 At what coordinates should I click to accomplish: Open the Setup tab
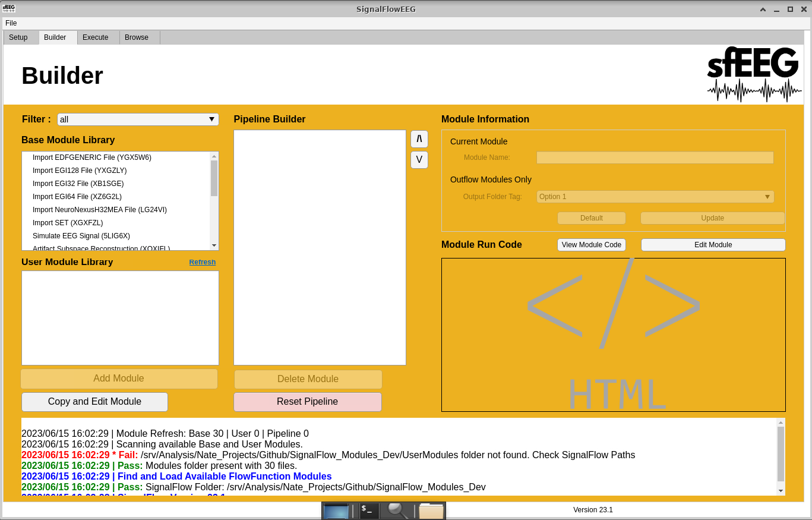18,37
